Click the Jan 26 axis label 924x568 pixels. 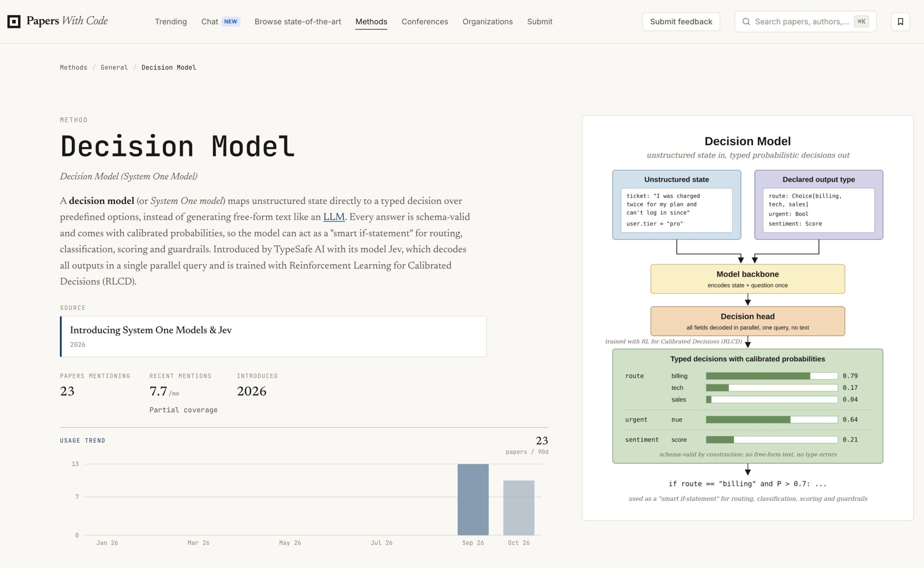coord(107,543)
